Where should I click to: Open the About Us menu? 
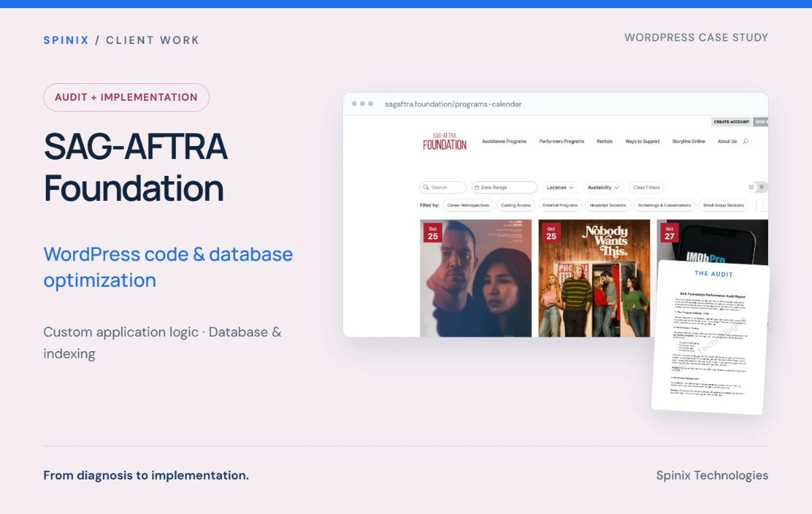(727, 141)
